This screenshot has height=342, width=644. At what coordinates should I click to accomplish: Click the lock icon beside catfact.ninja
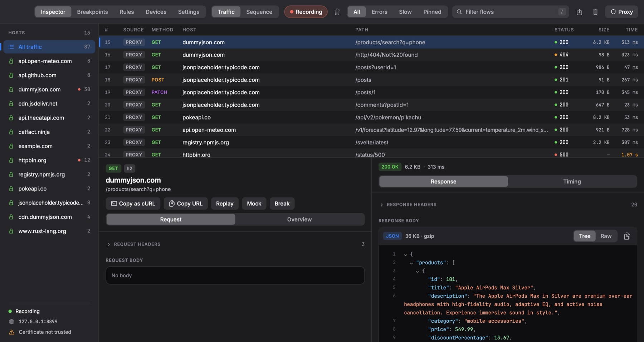coord(11,132)
